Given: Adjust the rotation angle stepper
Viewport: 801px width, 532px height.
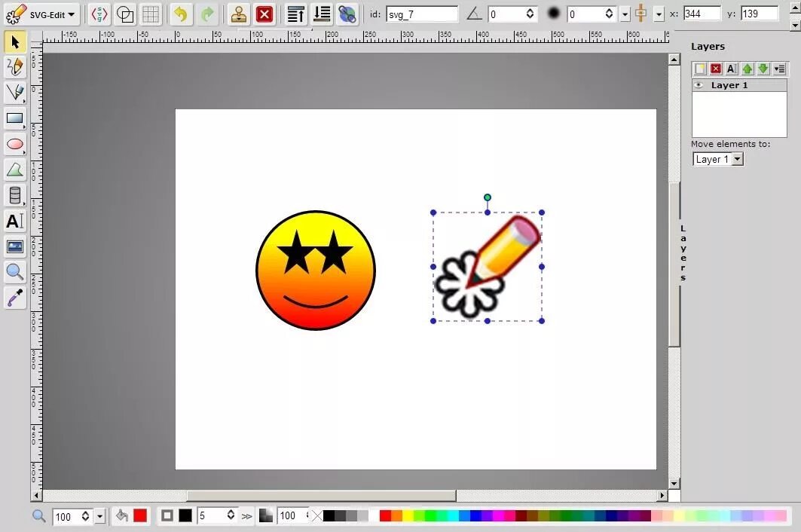Looking at the screenshot, I should (x=530, y=14).
